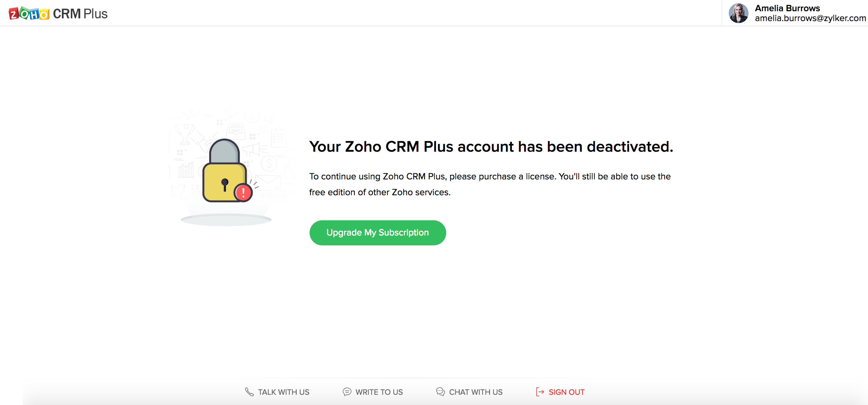Click the red exclamation alert badge
The height and width of the screenshot is (405, 868).
pyautogui.click(x=243, y=193)
